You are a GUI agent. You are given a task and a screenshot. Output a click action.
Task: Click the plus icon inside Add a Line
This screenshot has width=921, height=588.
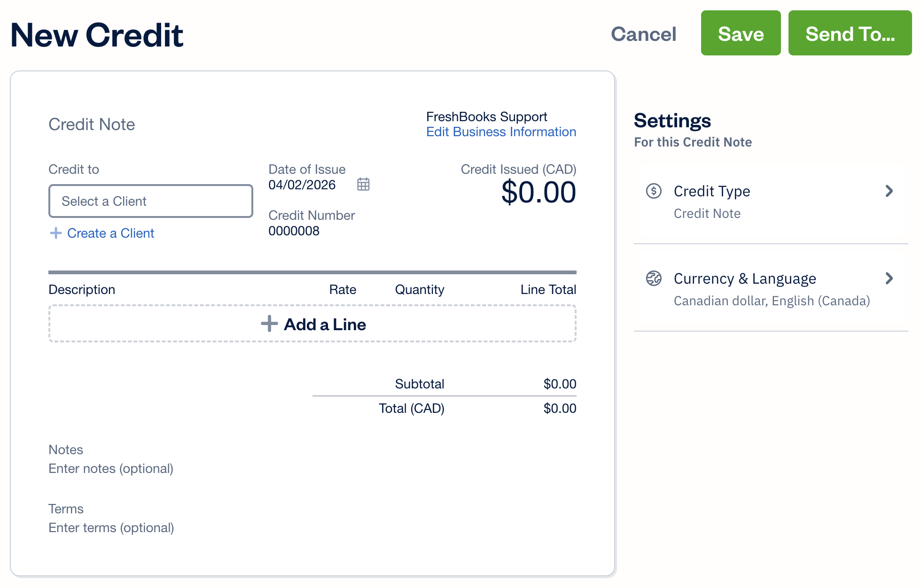269,324
